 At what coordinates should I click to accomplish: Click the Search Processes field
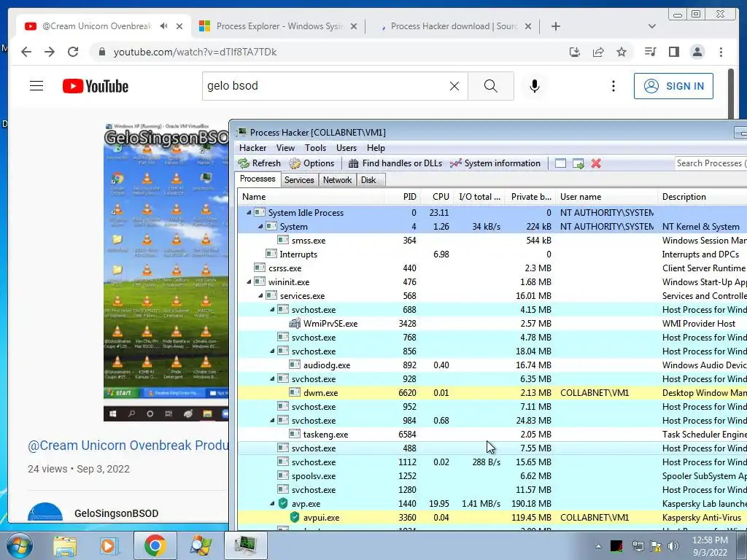pos(711,163)
